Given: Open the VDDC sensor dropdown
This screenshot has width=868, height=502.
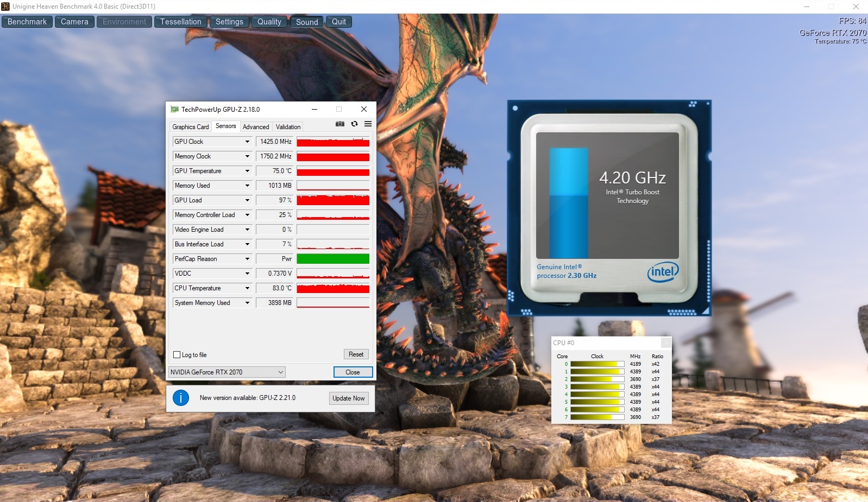Looking at the screenshot, I should click(247, 274).
